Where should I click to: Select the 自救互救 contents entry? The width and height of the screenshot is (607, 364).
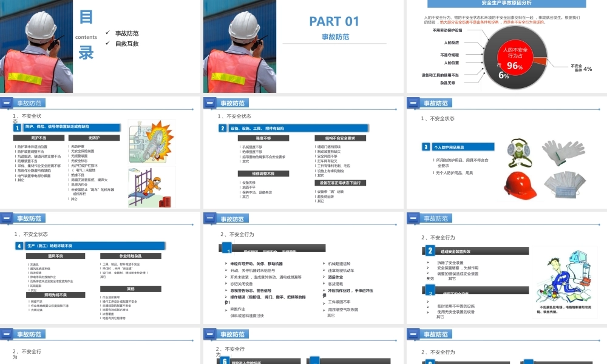[127, 43]
